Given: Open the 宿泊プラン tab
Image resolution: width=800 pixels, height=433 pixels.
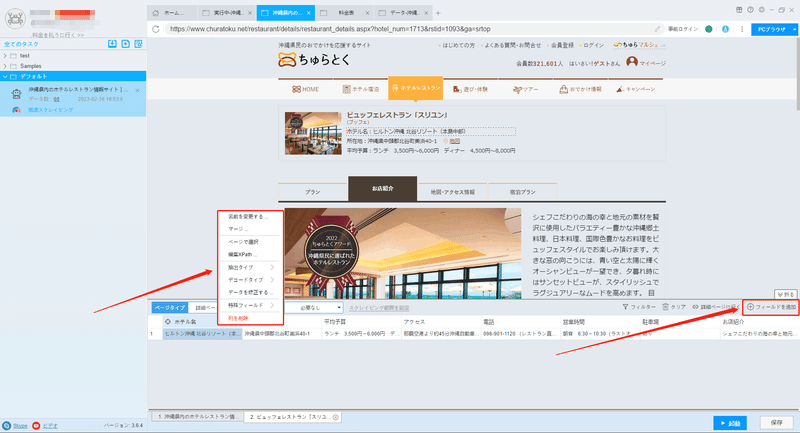Looking at the screenshot, I should point(522,192).
